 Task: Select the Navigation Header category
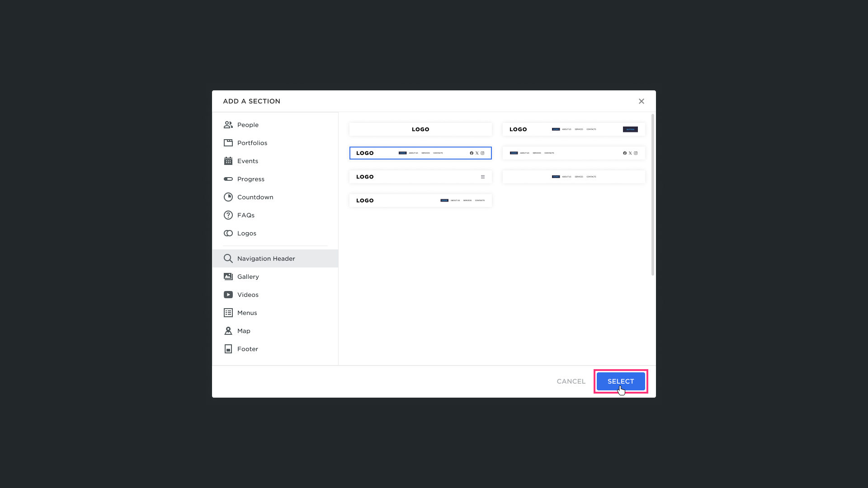266,258
